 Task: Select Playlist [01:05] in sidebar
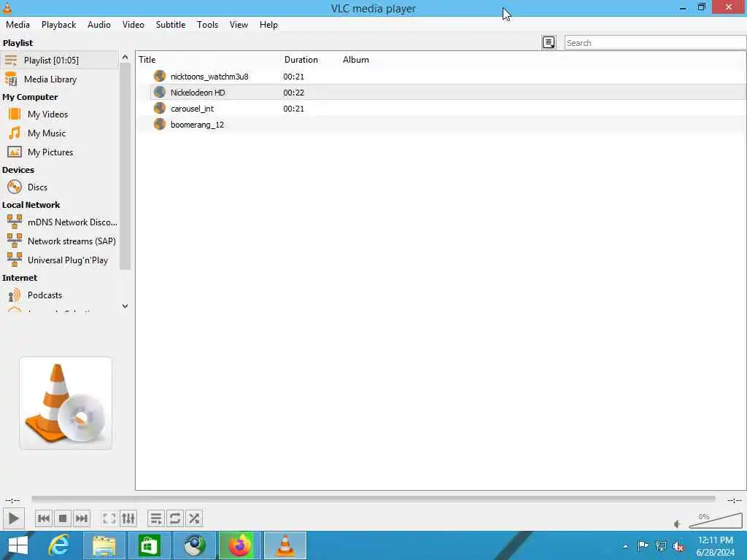(x=59, y=60)
